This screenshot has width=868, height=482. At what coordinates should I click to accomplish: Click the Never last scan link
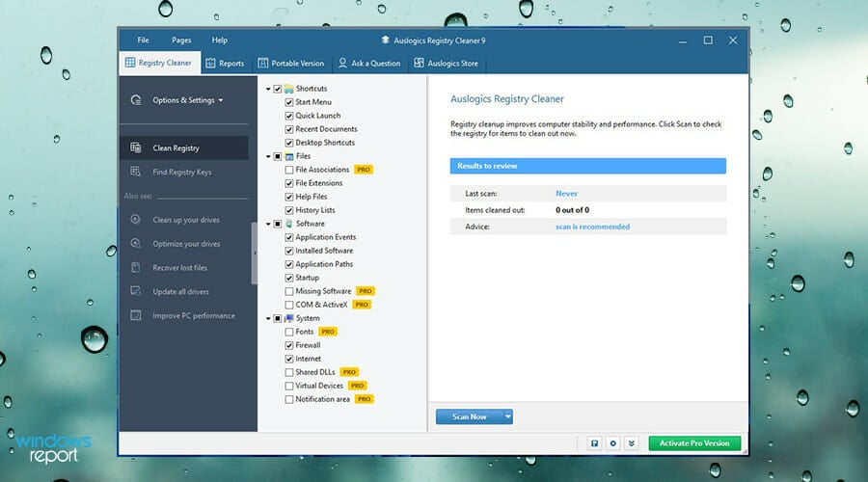tap(566, 193)
